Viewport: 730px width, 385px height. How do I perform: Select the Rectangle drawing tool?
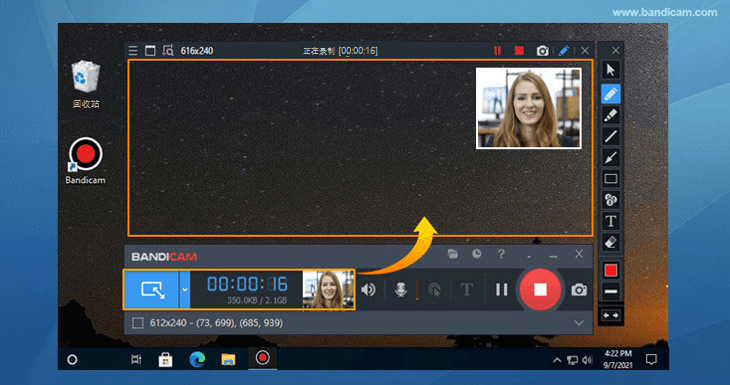(610, 179)
